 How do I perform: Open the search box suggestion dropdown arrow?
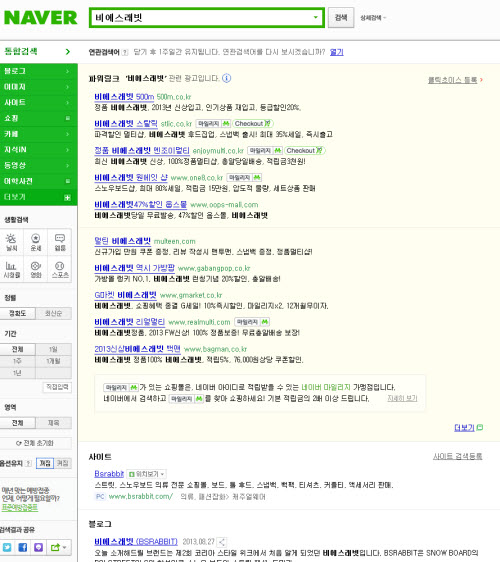(315, 17)
